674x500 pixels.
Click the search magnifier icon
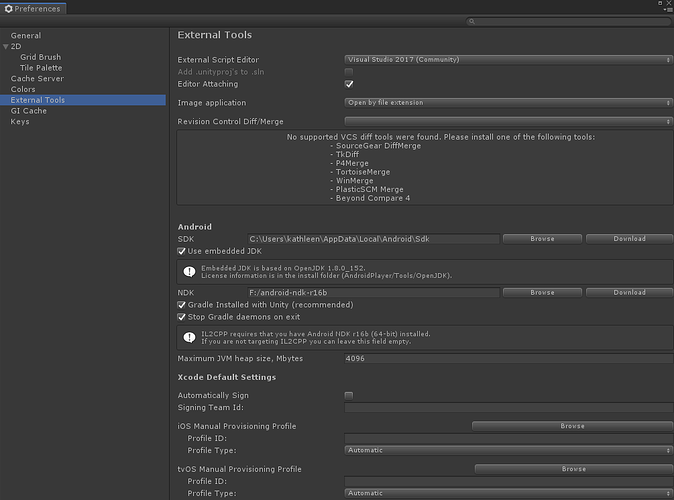point(473,21)
